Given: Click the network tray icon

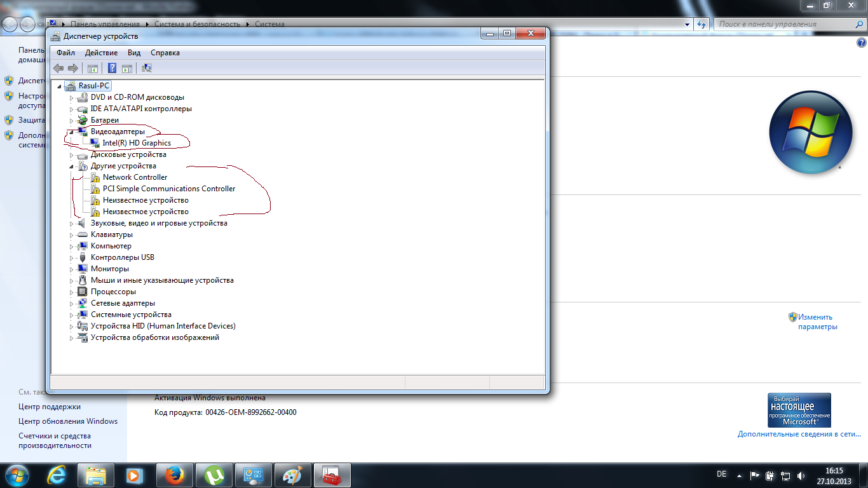Looking at the screenshot, I should (785, 475).
